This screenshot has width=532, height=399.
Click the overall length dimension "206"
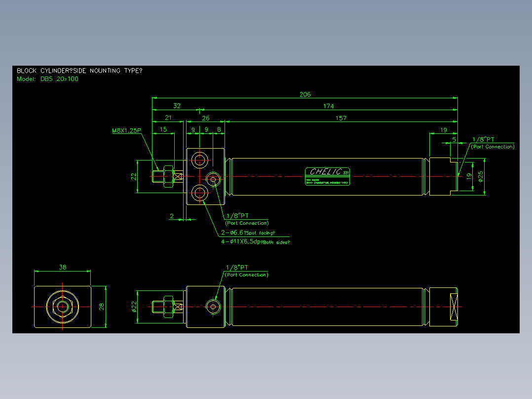coord(305,94)
